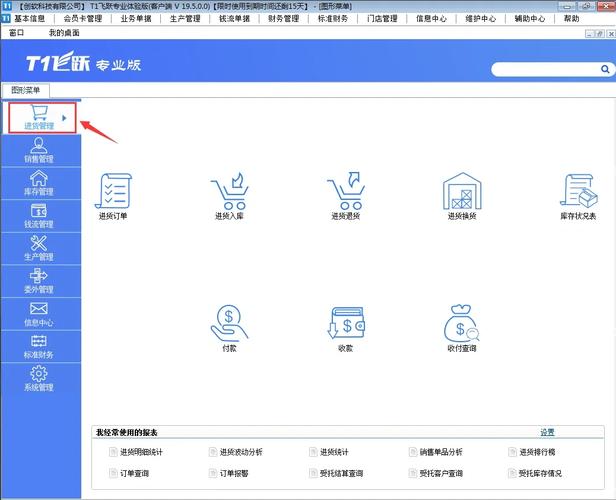Switch to the 图形菜单 tab
This screenshot has height=500, width=616.
pos(26,89)
